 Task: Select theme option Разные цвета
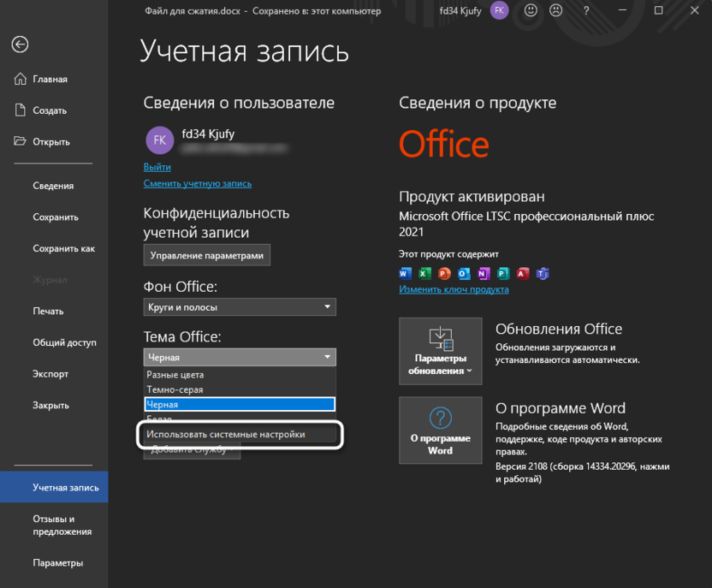[x=240, y=374]
